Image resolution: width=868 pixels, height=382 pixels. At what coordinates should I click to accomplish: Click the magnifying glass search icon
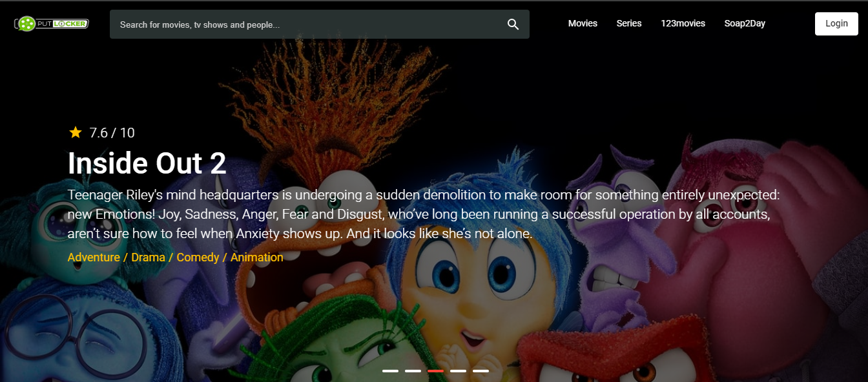(x=513, y=25)
